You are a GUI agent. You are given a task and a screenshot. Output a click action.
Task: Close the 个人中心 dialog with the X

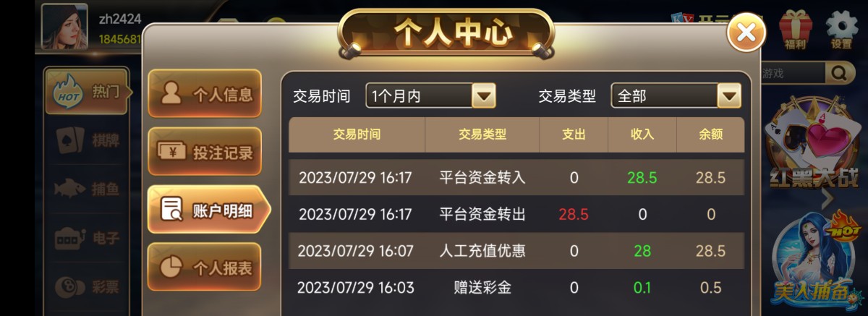pyautogui.click(x=746, y=32)
